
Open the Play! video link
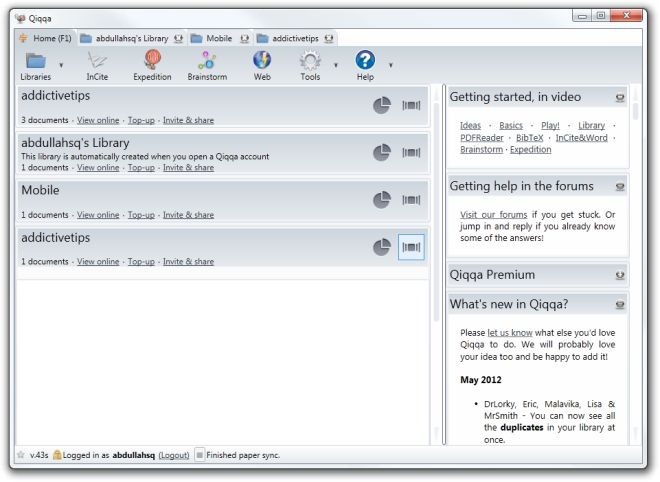pos(550,125)
